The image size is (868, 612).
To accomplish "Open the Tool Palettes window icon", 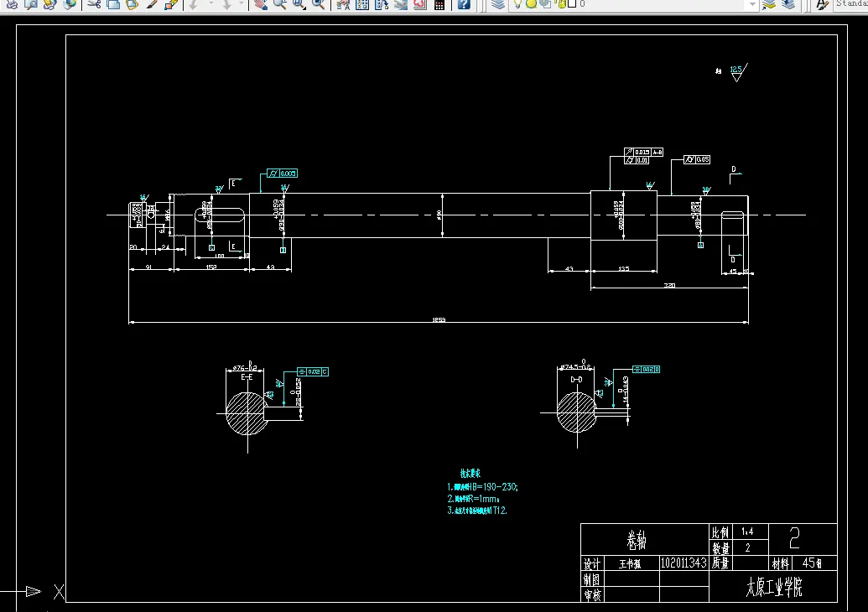I will (x=382, y=4).
